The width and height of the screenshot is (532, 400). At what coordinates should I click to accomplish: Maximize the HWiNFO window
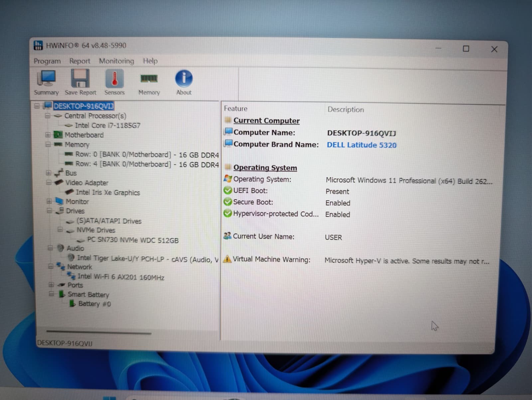[466, 49]
